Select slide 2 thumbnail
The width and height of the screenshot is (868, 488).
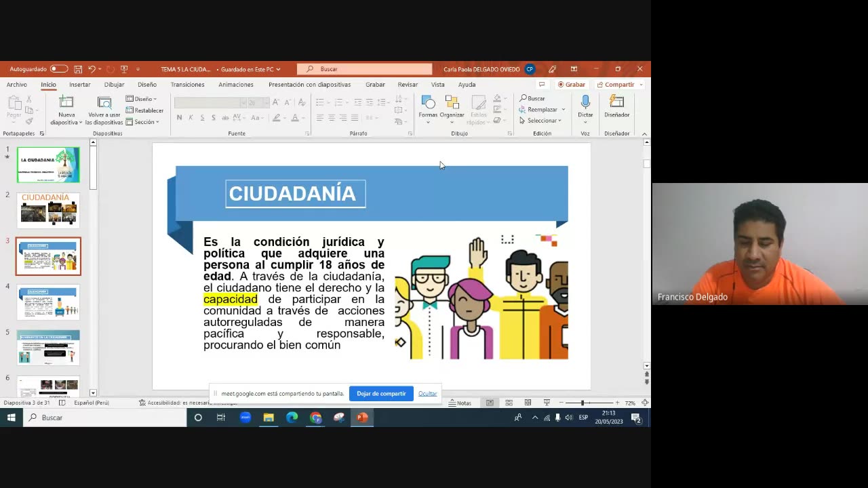coord(48,211)
